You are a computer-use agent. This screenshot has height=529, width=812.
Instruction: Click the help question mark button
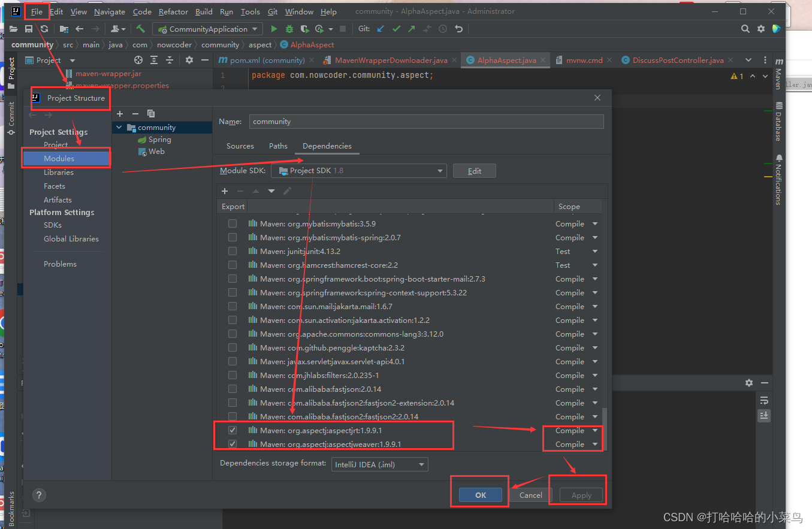click(39, 495)
